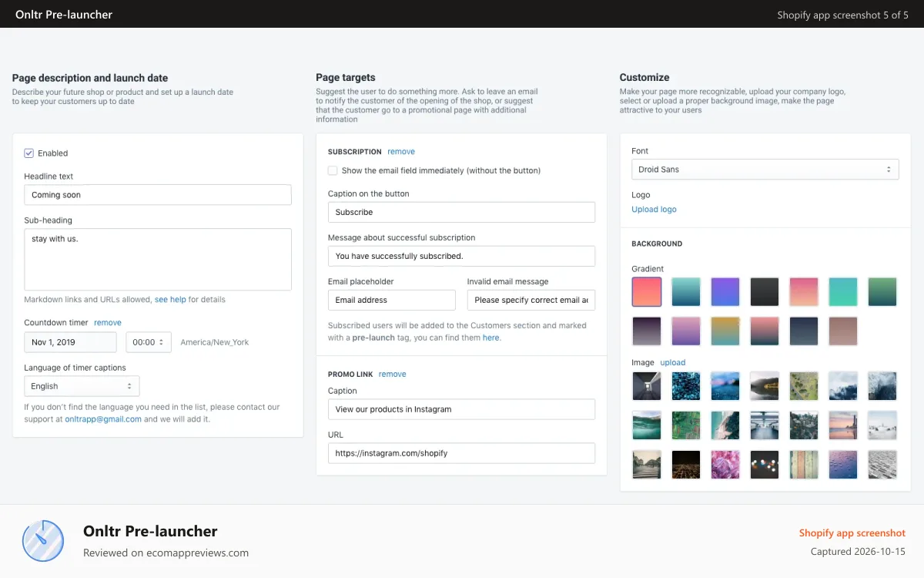
Task: Open the here link for pre-launch customers
Action: pyautogui.click(x=490, y=338)
